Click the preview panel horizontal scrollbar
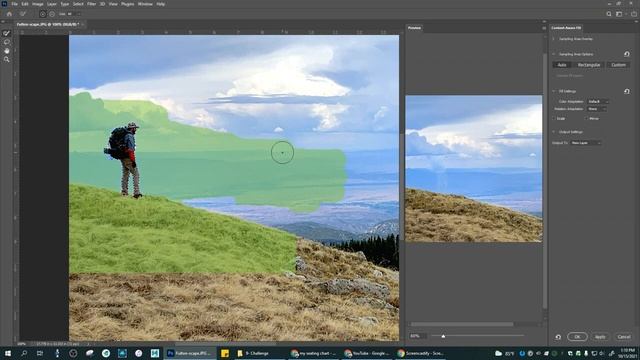This screenshot has height=360, width=640. 462,324
